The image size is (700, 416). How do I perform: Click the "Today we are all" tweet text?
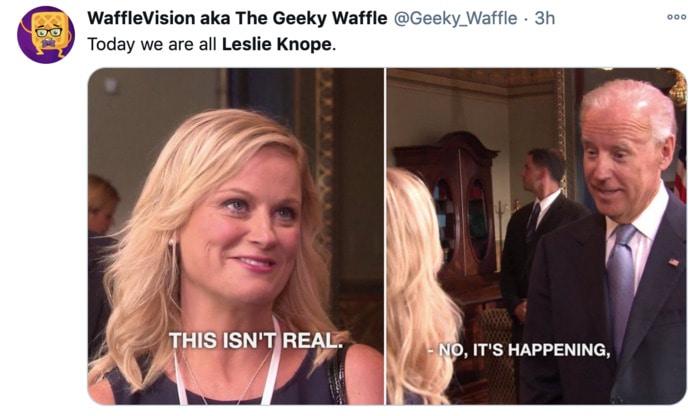pos(152,45)
